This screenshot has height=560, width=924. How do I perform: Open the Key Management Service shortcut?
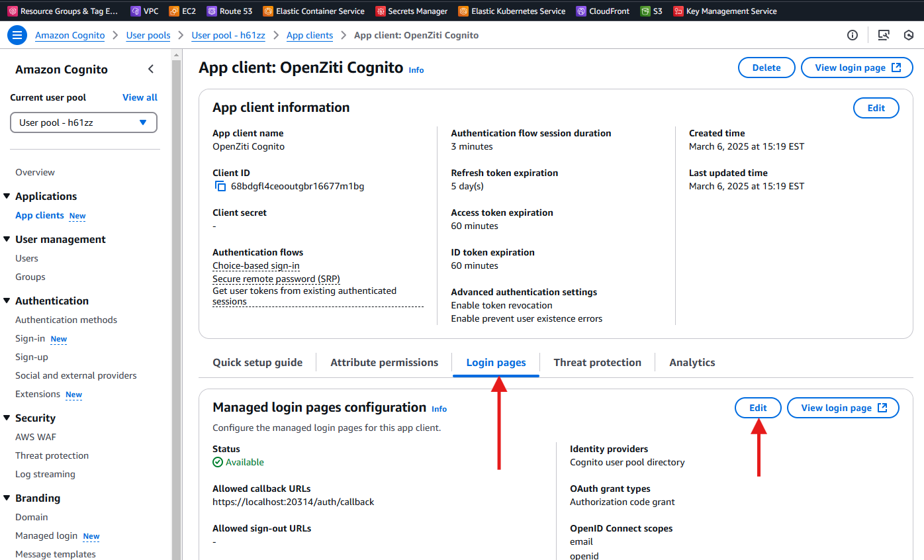tap(725, 11)
